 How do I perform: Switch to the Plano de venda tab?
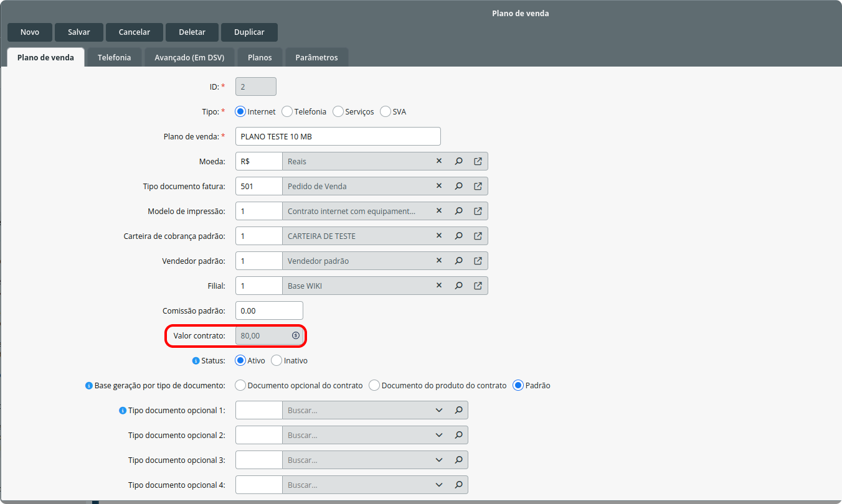pos(45,57)
